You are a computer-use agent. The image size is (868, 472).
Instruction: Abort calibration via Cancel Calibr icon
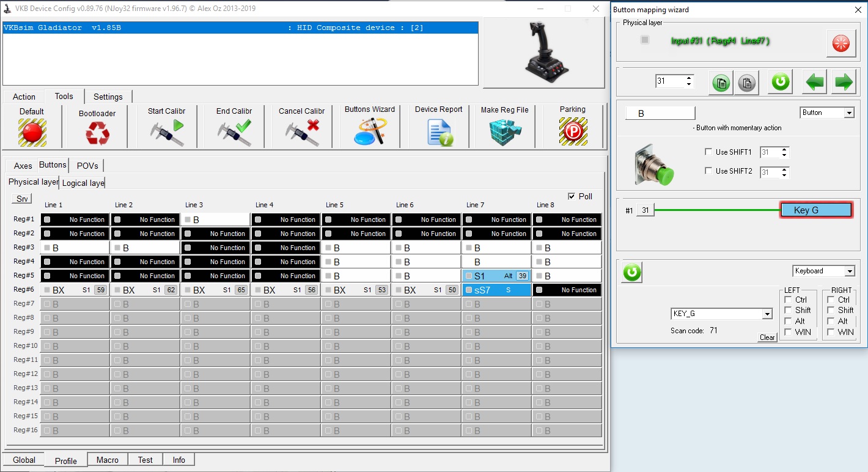click(302, 132)
